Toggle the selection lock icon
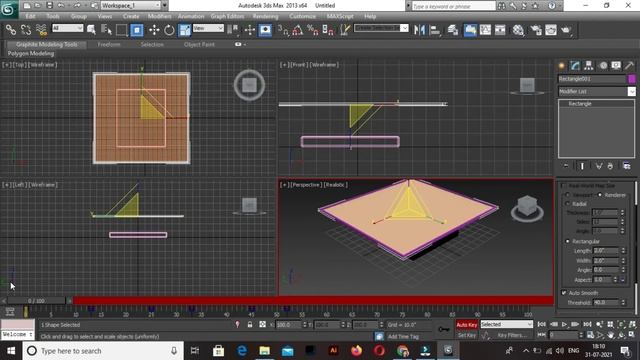The height and width of the screenshot is (360, 640). pos(250,324)
